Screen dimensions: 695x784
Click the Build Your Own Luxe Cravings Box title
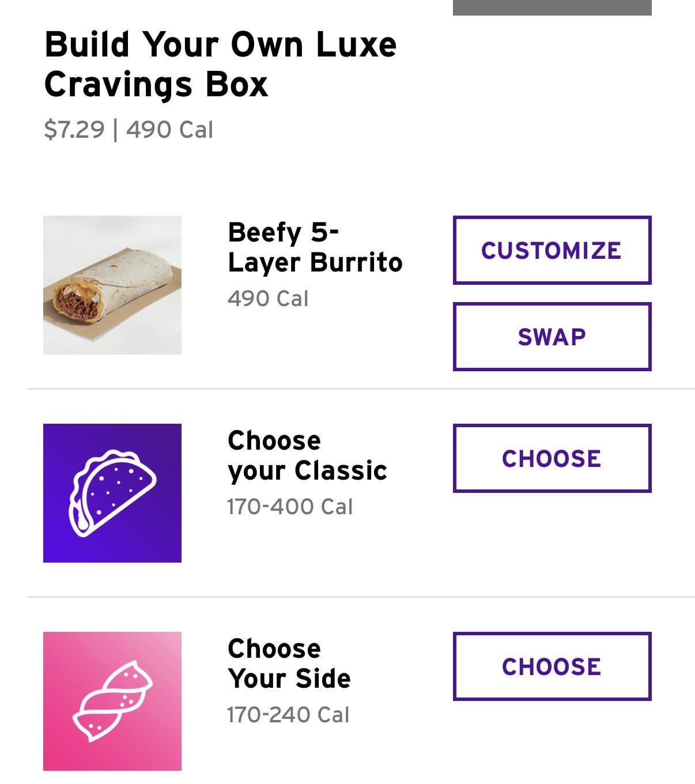pos(220,64)
